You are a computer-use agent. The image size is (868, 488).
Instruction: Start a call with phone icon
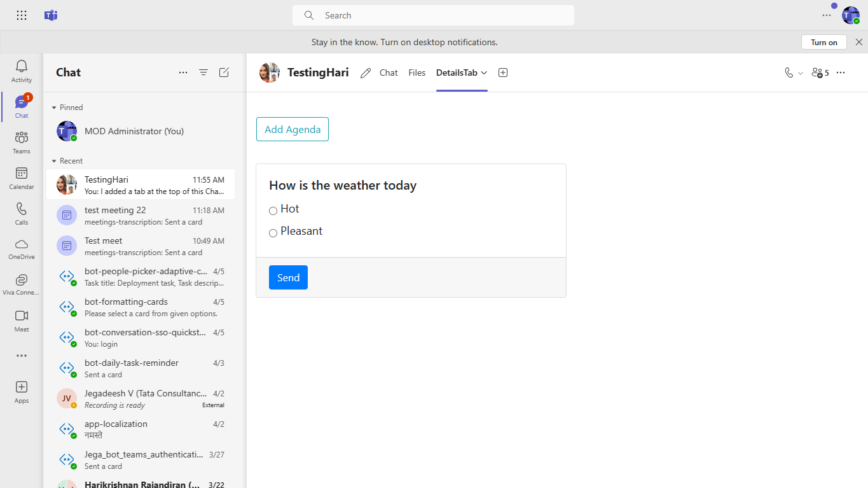click(789, 73)
